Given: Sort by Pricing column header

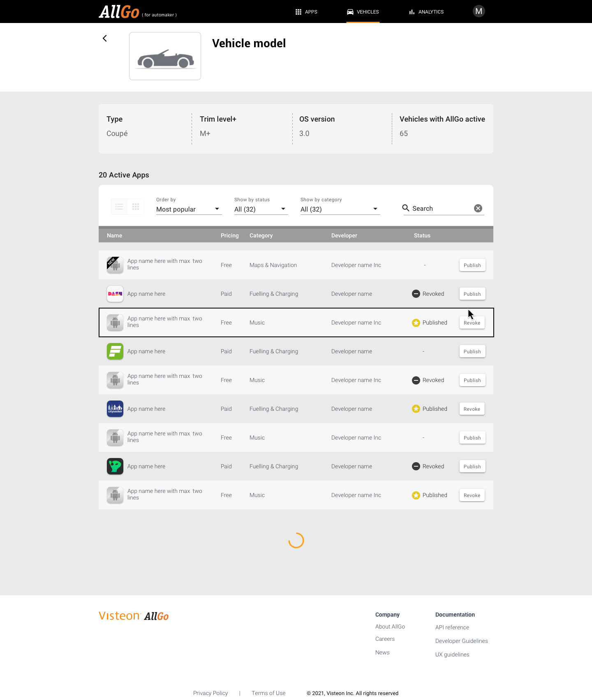Looking at the screenshot, I should [229, 235].
